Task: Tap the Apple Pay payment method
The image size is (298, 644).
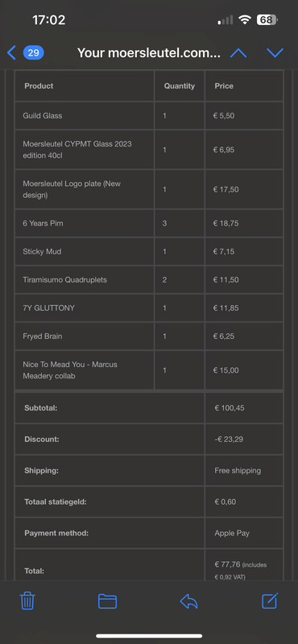Action: point(232,533)
